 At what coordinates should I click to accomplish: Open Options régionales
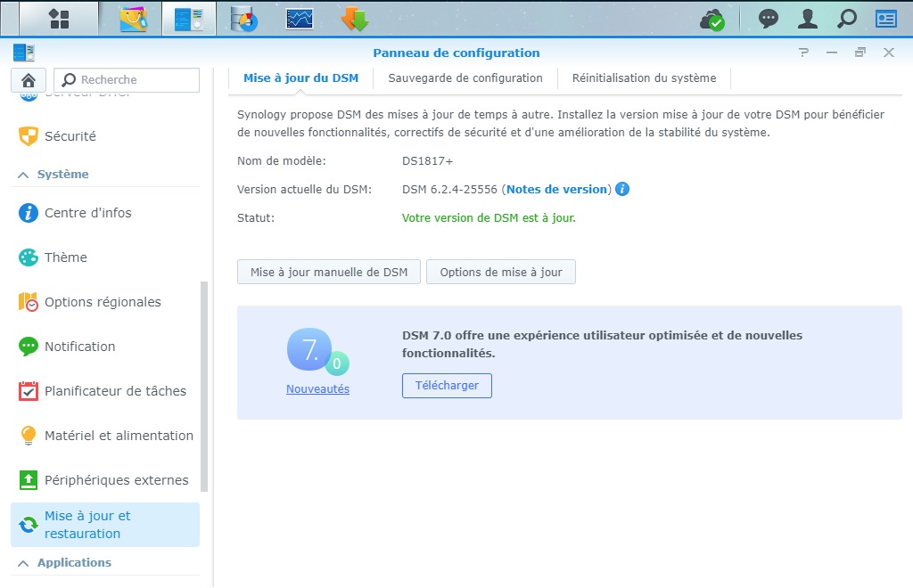point(105,302)
